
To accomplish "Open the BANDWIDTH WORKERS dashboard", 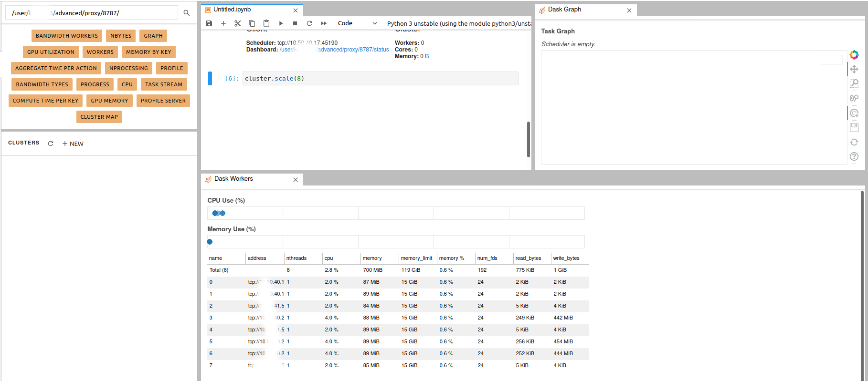I will point(67,36).
